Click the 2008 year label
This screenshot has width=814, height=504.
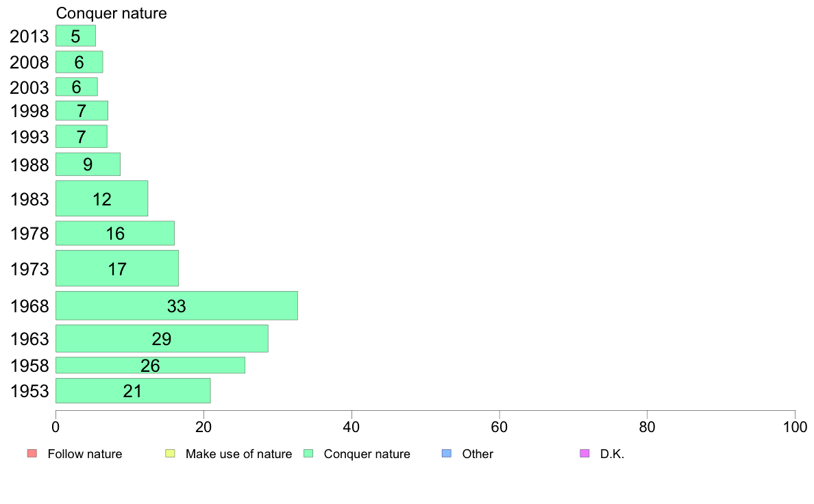coord(29,63)
